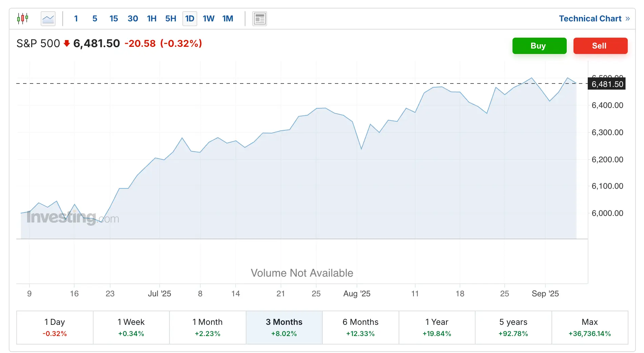
Task: Click the date label 16 on the time axis
Action: [x=74, y=294]
